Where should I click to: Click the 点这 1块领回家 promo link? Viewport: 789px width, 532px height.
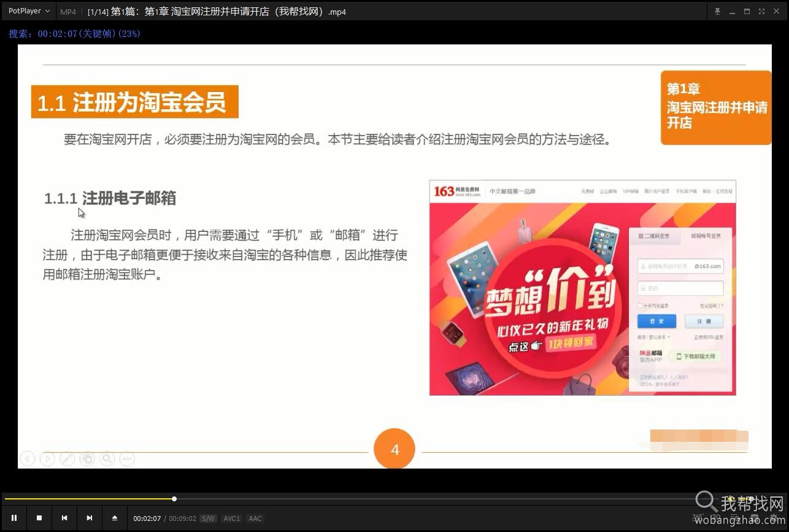pyautogui.click(x=552, y=345)
